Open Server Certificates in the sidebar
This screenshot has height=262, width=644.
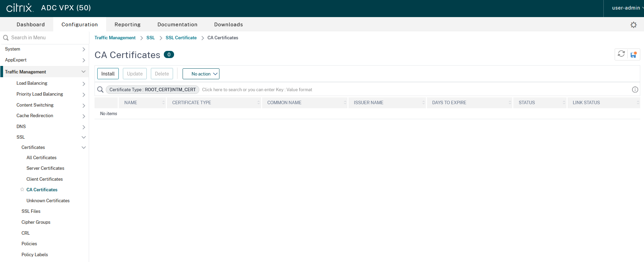45,168
